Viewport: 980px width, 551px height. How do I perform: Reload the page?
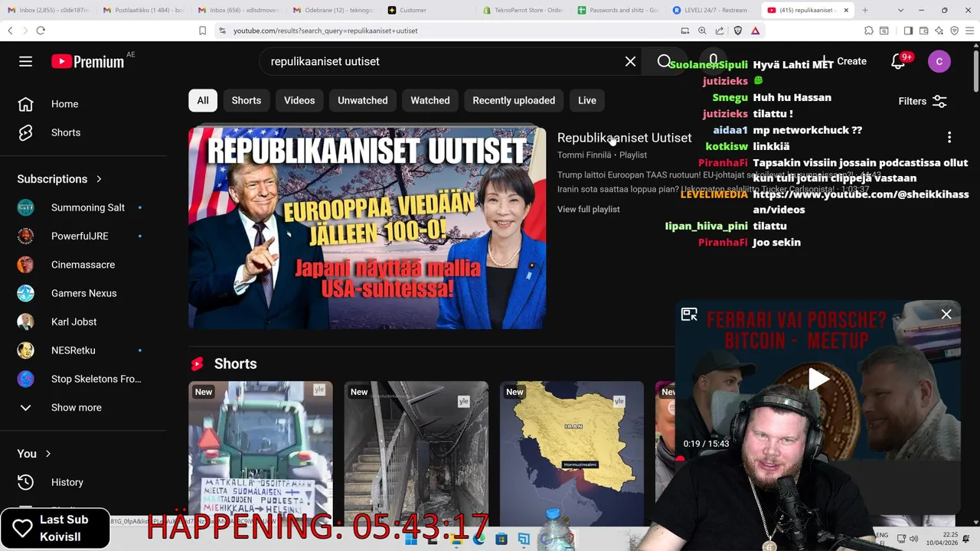pyautogui.click(x=41, y=31)
